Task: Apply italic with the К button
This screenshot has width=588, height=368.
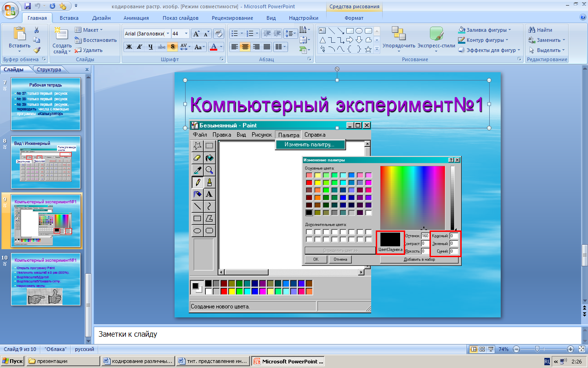Action: pyautogui.click(x=140, y=47)
